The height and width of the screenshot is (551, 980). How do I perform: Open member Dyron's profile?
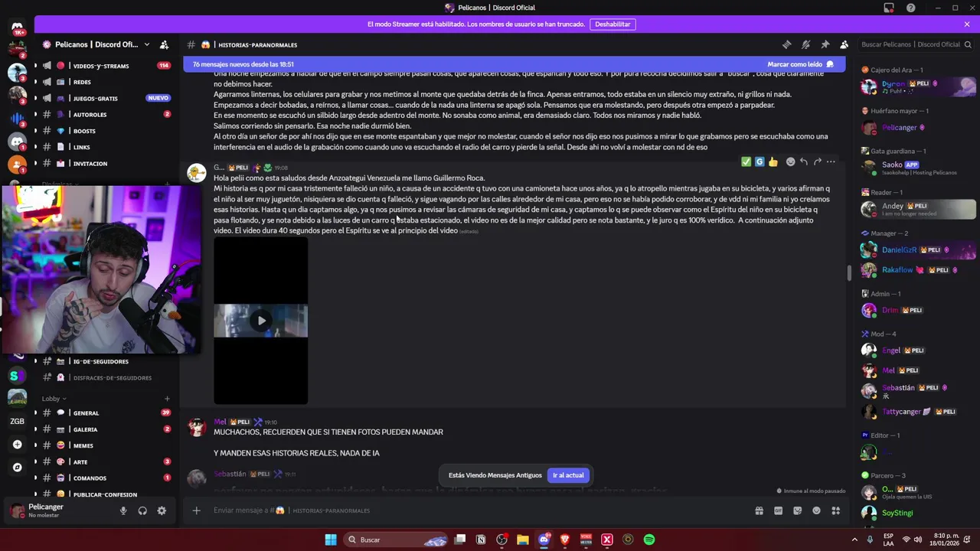click(x=918, y=86)
